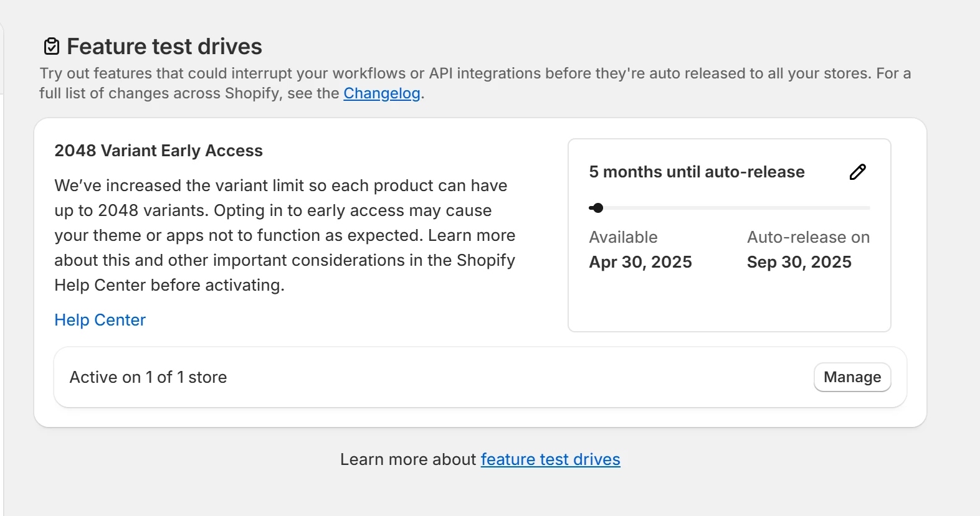Click the Sep 30, 2025 auto-release date
The width and height of the screenshot is (980, 516).
click(x=799, y=262)
